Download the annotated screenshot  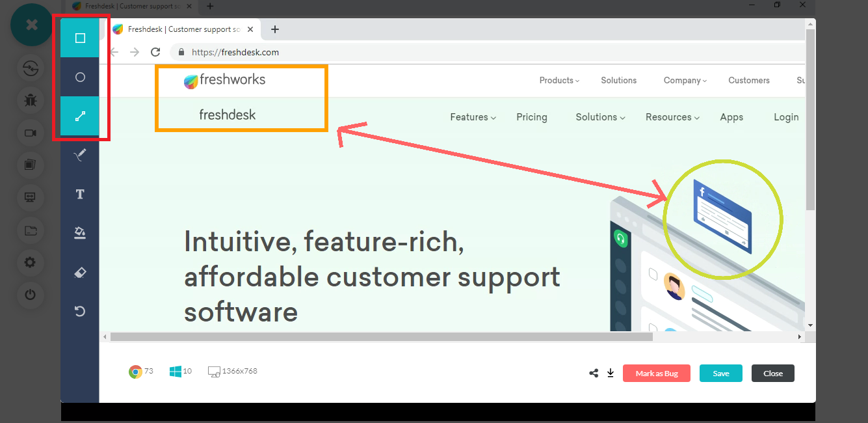[611, 373]
